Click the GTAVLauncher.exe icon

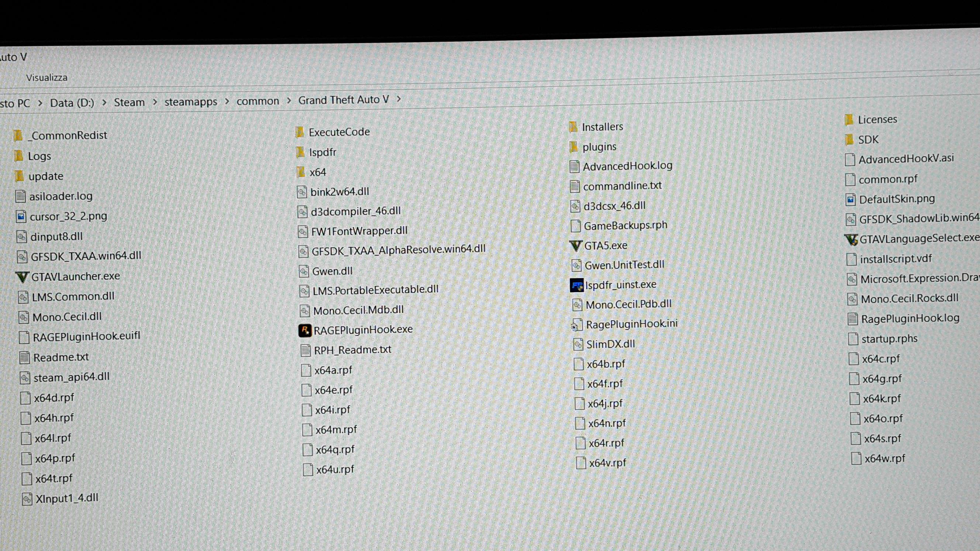coord(22,277)
